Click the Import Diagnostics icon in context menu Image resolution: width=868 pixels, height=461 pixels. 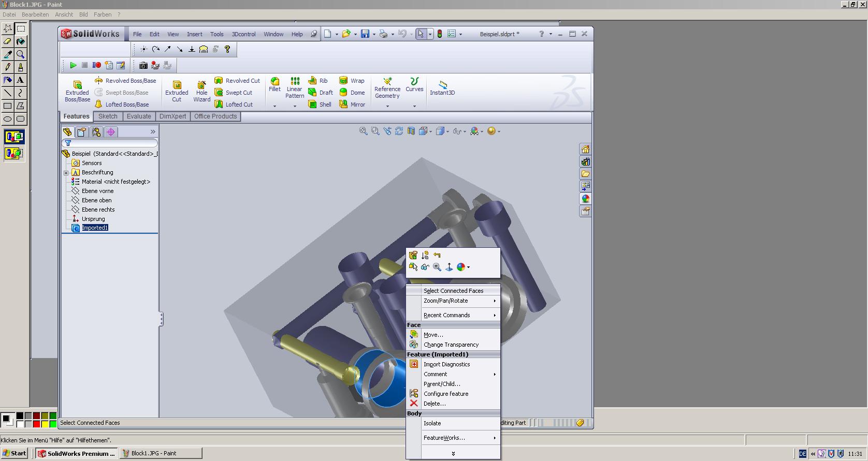pos(414,364)
